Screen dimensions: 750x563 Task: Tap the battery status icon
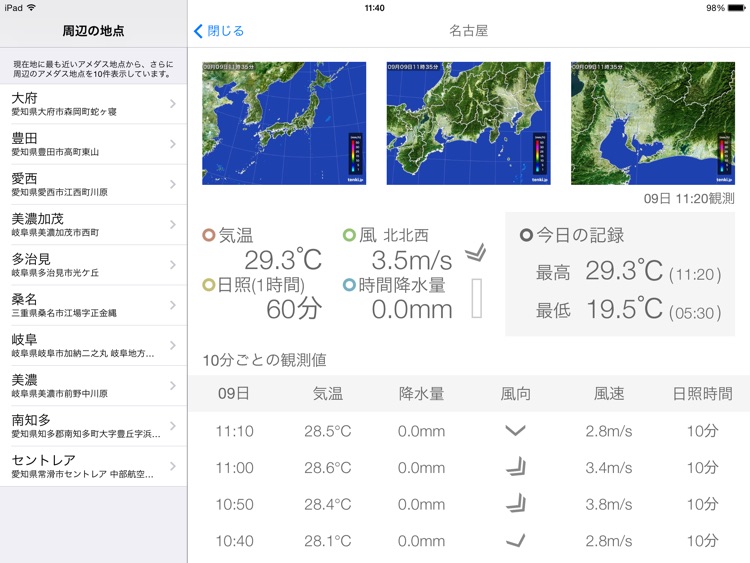[x=736, y=8]
